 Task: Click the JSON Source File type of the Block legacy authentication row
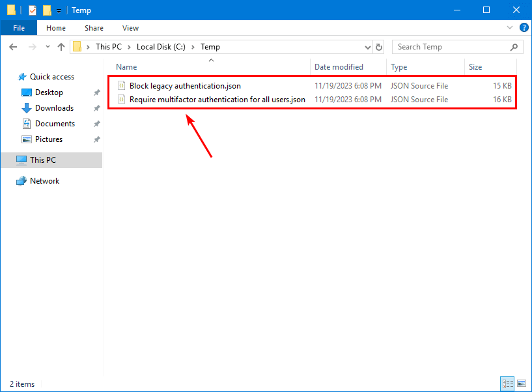(419, 86)
